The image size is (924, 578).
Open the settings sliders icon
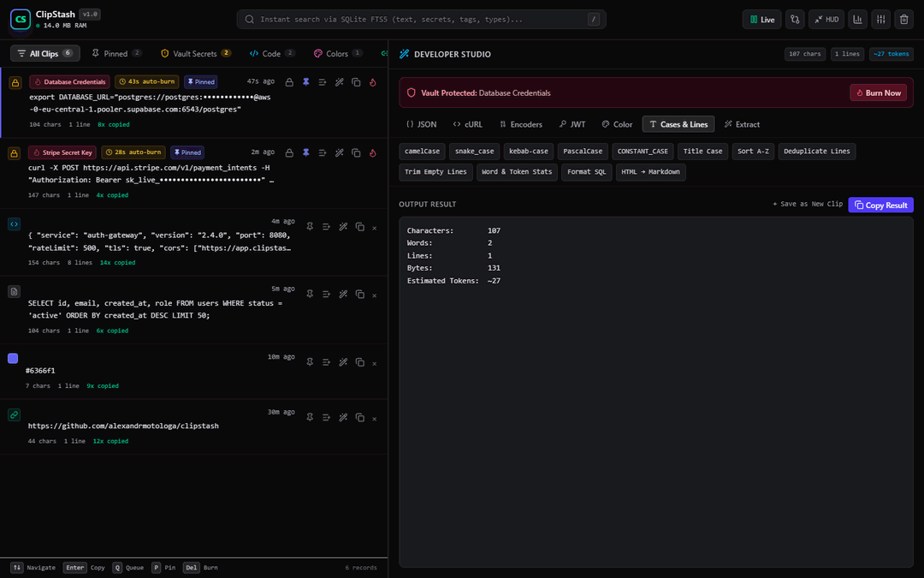(x=880, y=20)
